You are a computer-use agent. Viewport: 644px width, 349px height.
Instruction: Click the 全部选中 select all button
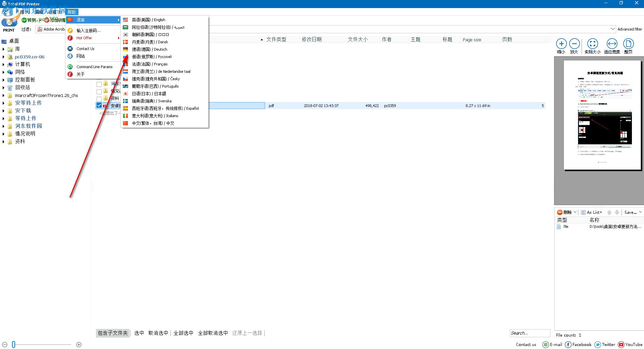pos(183,333)
